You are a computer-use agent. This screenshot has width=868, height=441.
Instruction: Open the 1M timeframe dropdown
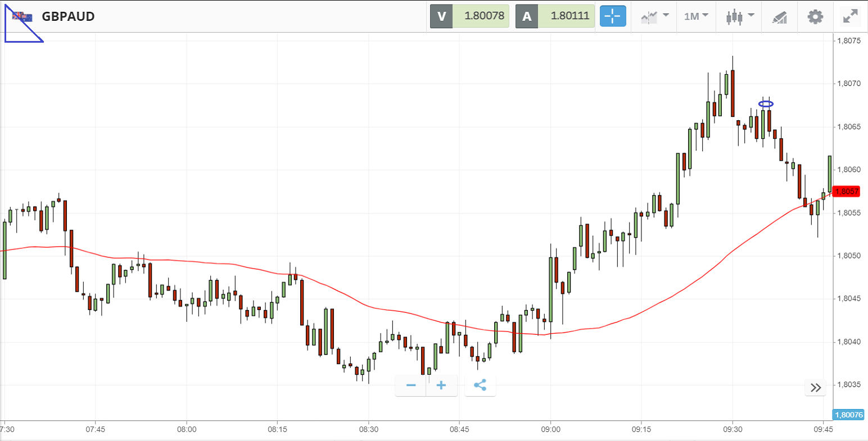click(696, 16)
